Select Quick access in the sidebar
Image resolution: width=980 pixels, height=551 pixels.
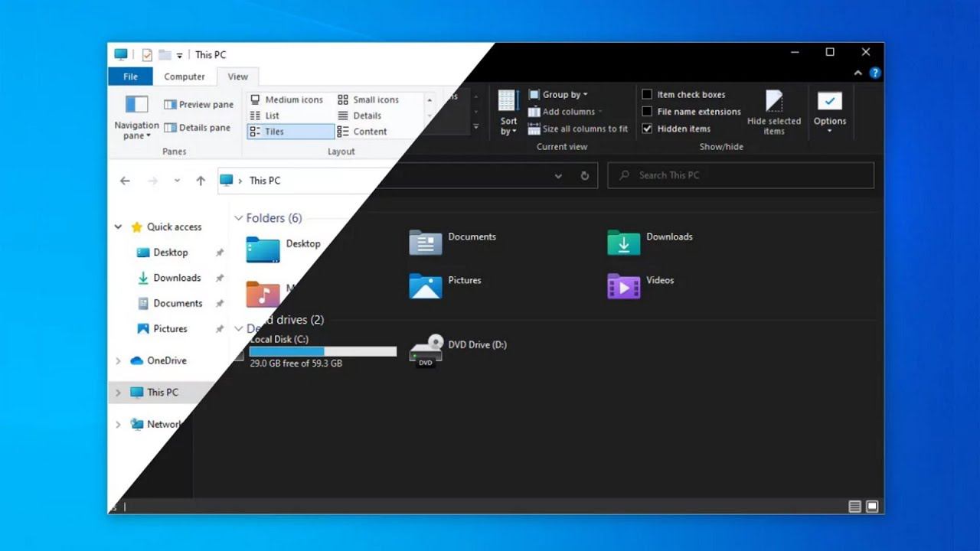174,227
